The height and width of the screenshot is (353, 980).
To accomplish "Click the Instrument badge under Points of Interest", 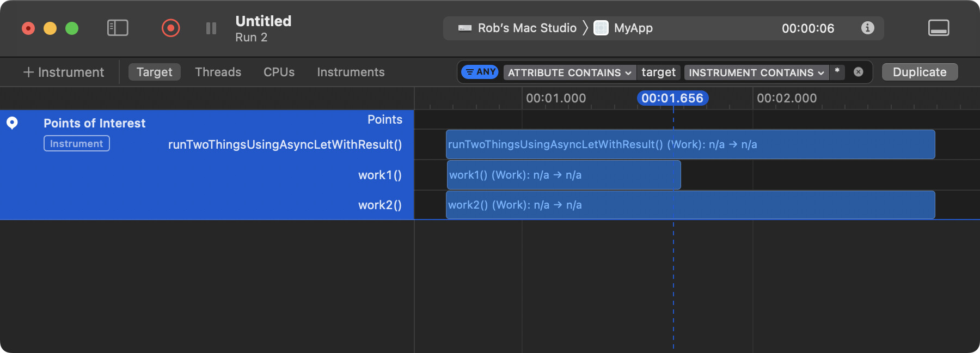I will click(77, 143).
